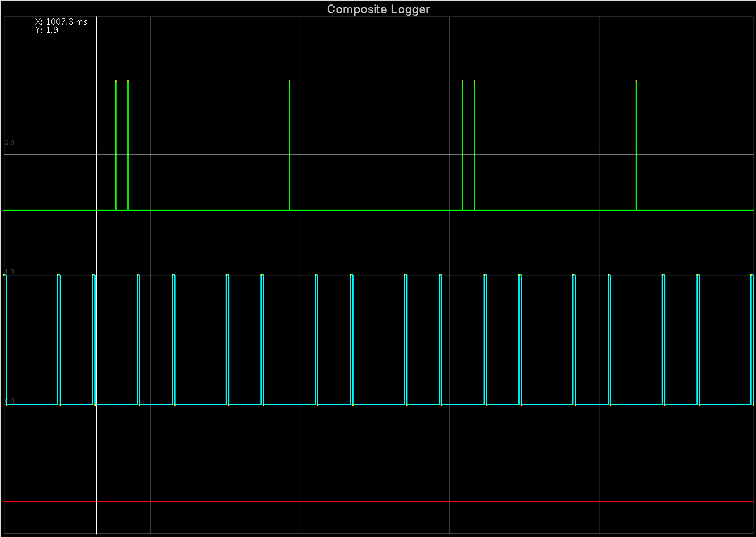
Task: Click the top of last green spike
Action: 636,81
